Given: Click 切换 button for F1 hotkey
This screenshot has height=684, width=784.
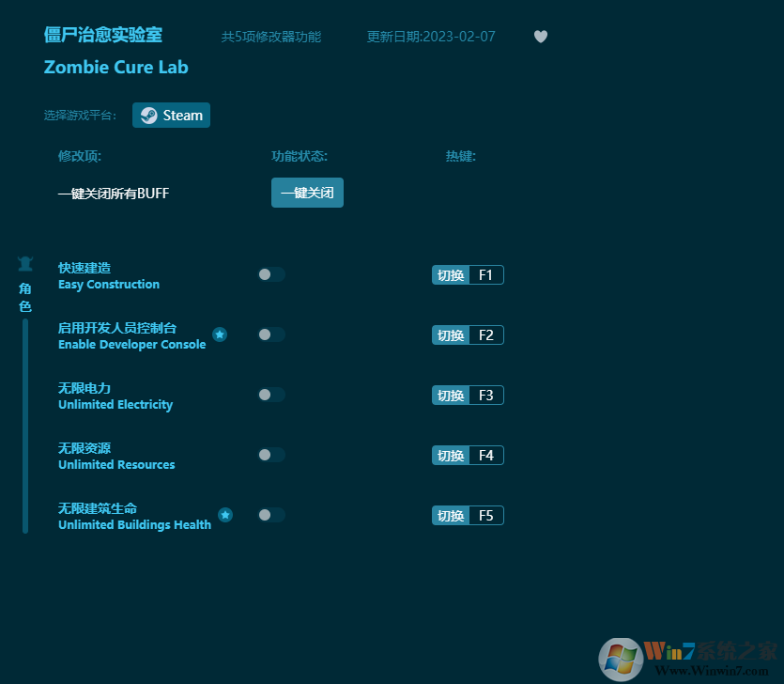Looking at the screenshot, I should pyautogui.click(x=451, y=275).
